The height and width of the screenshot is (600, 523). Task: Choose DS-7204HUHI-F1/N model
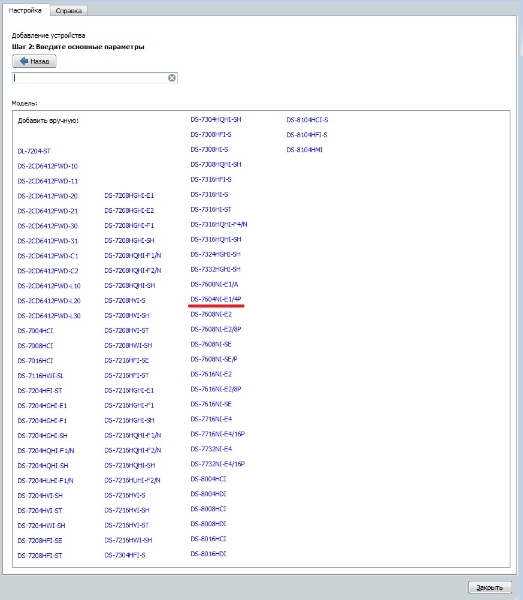coord(46,480)
